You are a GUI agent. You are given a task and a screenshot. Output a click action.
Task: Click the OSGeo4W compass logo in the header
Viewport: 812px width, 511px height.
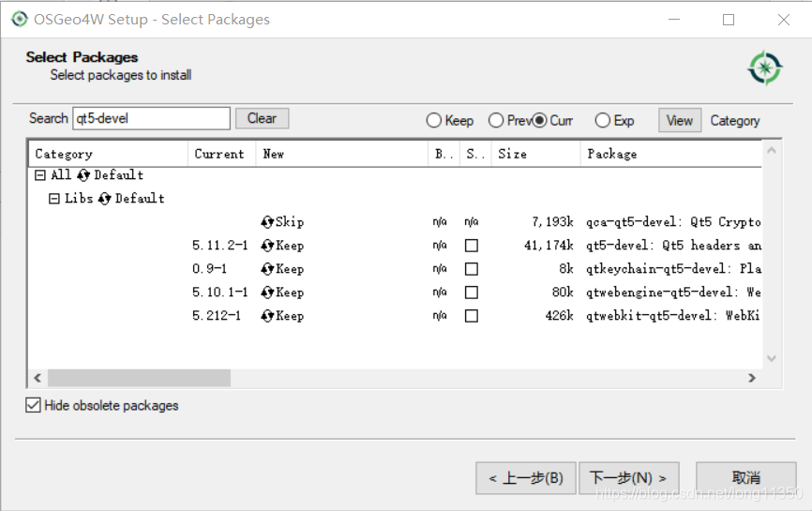[765, 68]
